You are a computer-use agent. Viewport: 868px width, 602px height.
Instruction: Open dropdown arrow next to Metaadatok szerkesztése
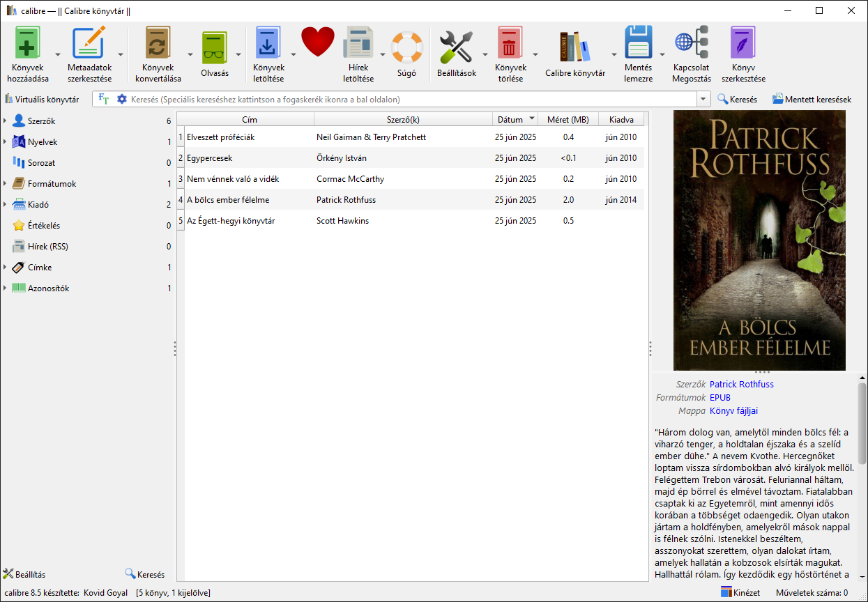pos(121,54)
